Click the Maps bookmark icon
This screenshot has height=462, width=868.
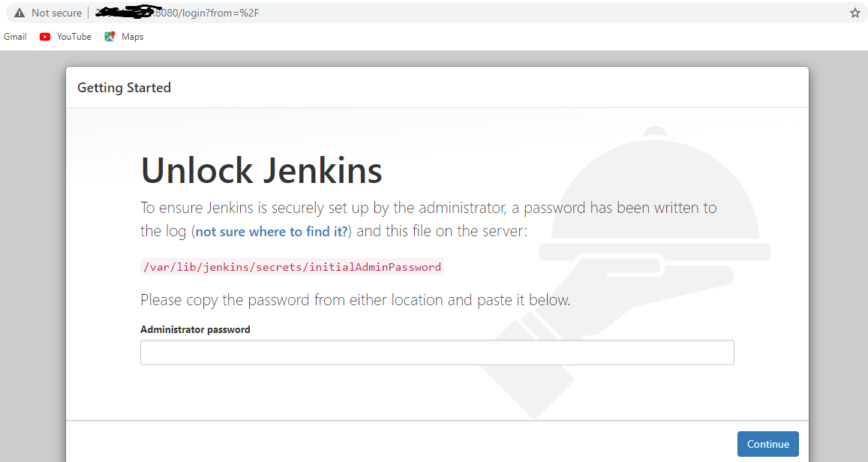[x=110, y=37]
